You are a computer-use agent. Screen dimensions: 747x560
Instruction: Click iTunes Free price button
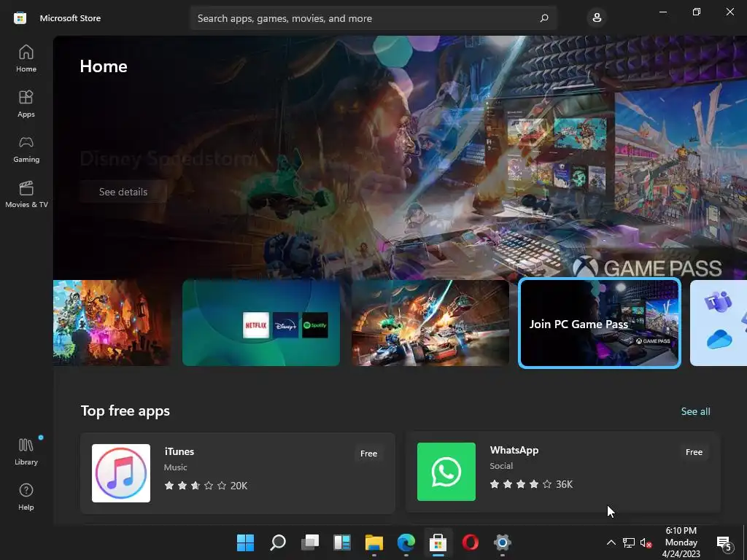click(368, 454)
